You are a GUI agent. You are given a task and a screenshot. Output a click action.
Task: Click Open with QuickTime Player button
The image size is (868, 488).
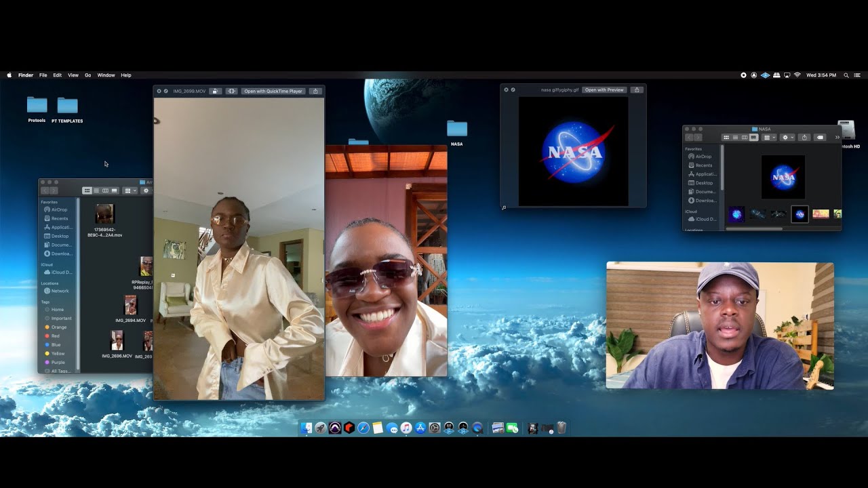tap(273, 91)
